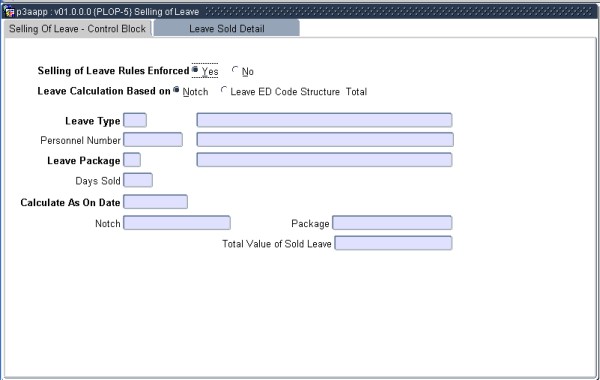The height and width of the screenshot is (380, 600).
Task: Click the personnel name field beside Personnel Number
Action: click(x=325, y=140)
